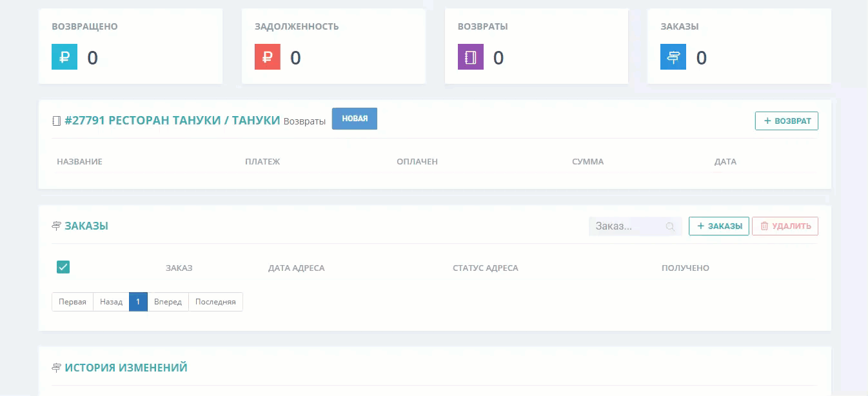Click the notebook icon before #27791 title
Image resolution: width=868 pixels, height=396 pixels.
point(56,121)
